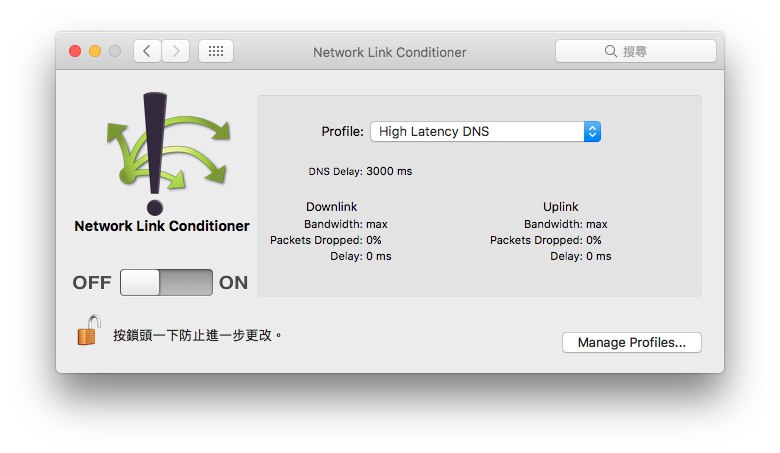The image size is (780, 453).
Task: Click the search field in the toolbar
Action: 636,51
